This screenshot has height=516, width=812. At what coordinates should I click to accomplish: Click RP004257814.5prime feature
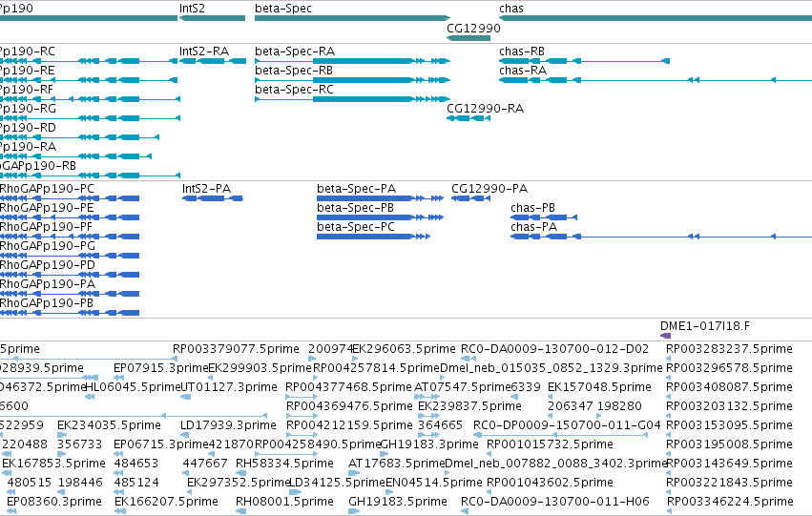(316, 378)
